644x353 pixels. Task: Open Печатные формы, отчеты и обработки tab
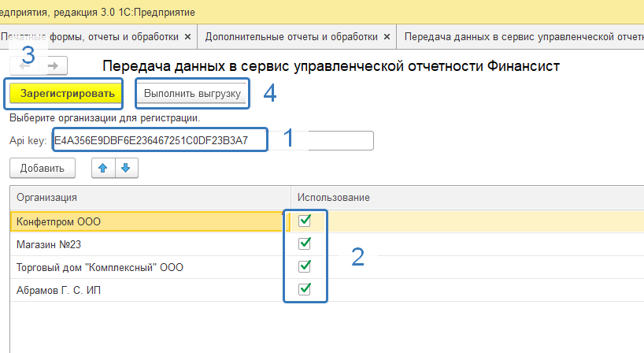tap(91, 37)
